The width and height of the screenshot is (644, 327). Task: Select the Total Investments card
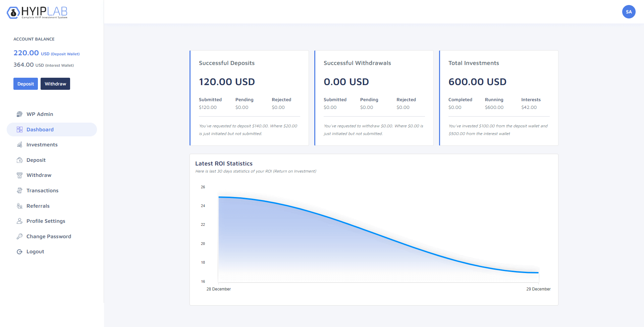point(499,98)
